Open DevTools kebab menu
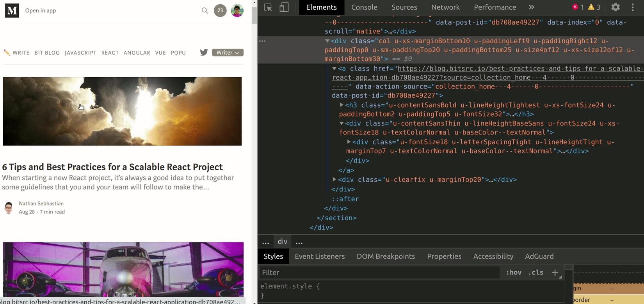This screenshot has height=304, width=644. pos(633,7)
